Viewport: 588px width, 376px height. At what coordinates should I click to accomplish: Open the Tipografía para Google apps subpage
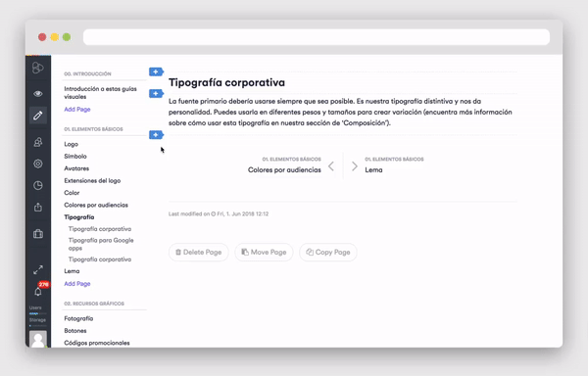coord(101,244)
